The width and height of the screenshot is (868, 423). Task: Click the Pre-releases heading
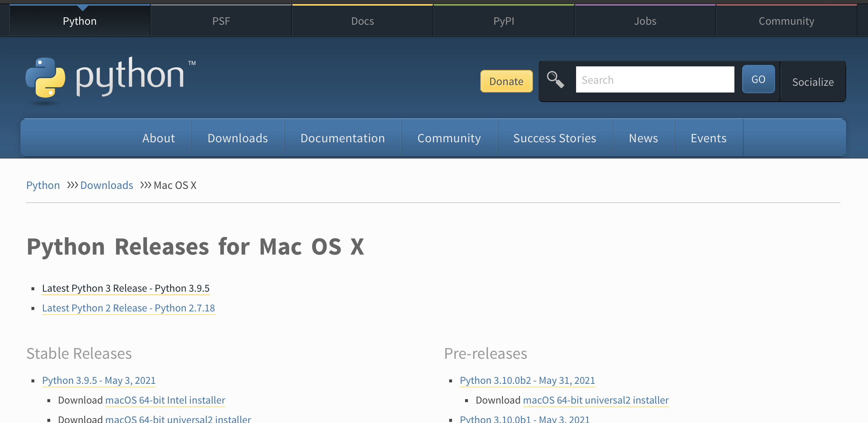click(486, 353)
